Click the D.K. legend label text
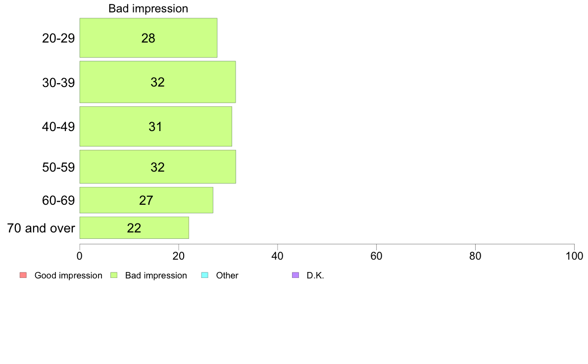The height and width of the screenshot is (364, 588). coord(315,275)
